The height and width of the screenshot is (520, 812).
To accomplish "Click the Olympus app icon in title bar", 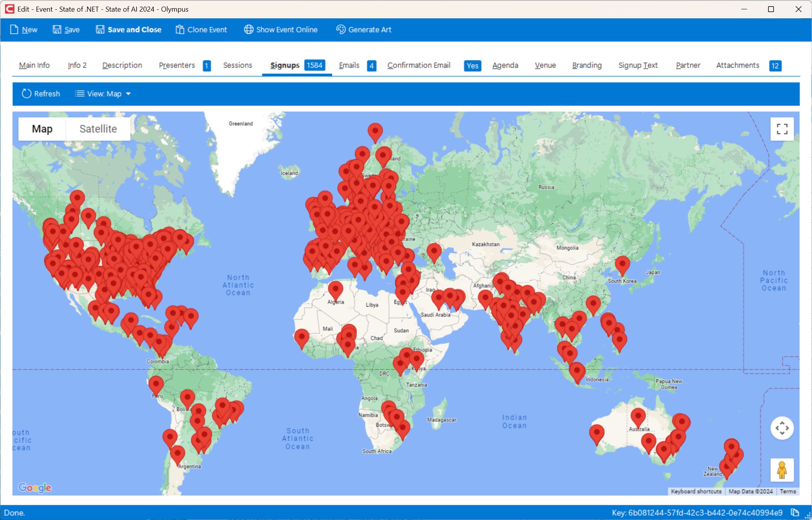I will [x=9, y=9].
